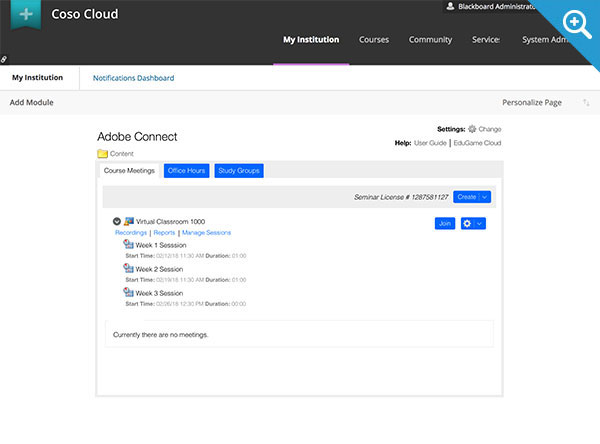Open the Community navigation tab
The width and height of the screenshot is (600, 444).
[430, 40]
